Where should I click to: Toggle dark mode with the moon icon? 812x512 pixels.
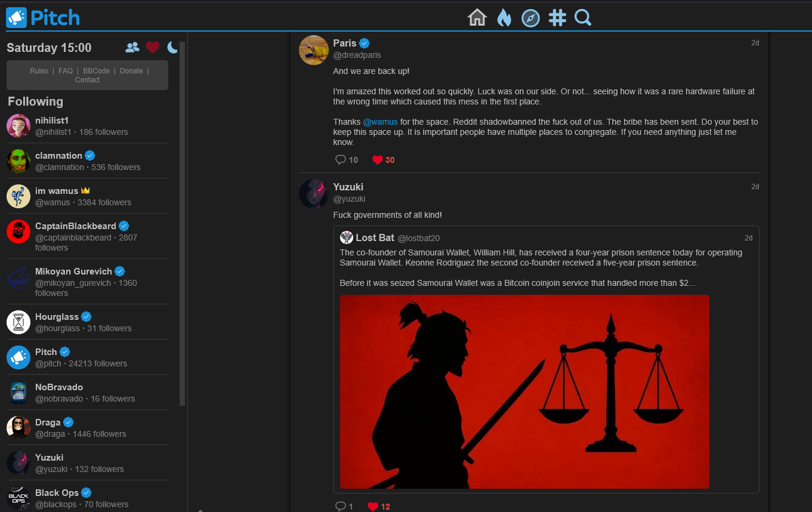tap(172, 48)
